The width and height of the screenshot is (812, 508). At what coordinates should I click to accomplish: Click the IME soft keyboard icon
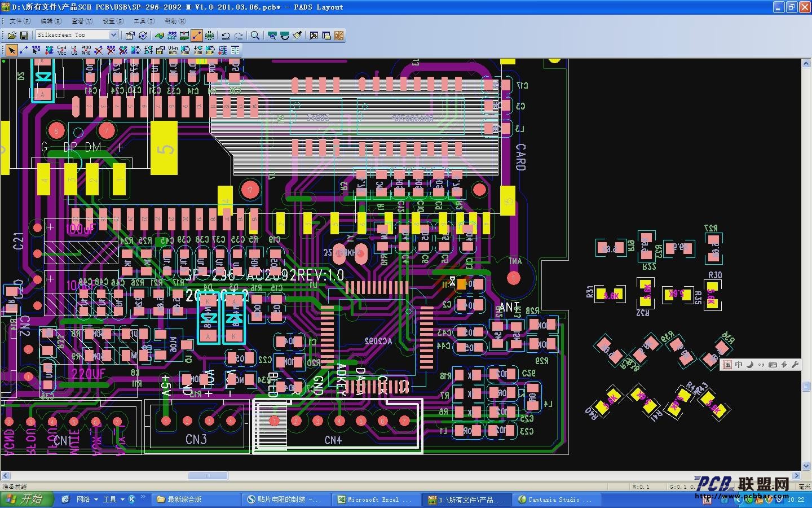[773, 365]
